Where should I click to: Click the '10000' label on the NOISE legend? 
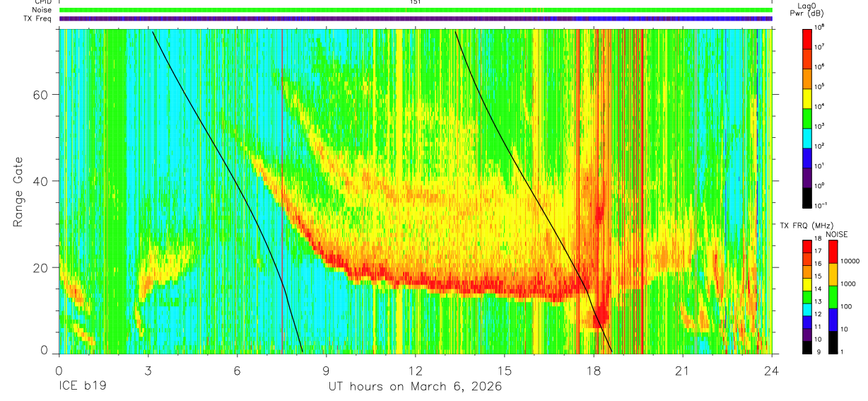tap(848, 261)
